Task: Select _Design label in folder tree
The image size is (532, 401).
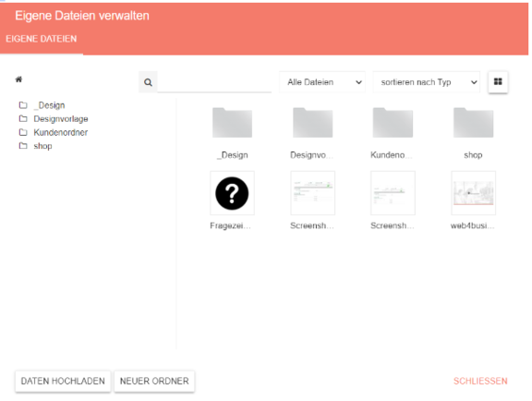Action: 49,105
